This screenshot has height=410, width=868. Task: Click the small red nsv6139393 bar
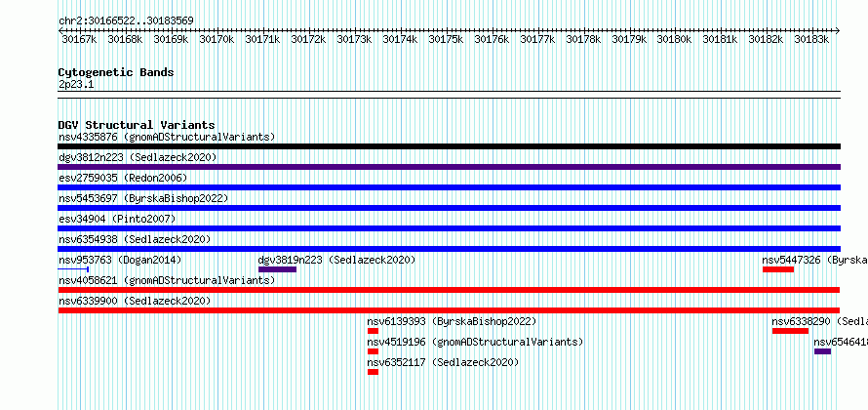tap(373, 331)
